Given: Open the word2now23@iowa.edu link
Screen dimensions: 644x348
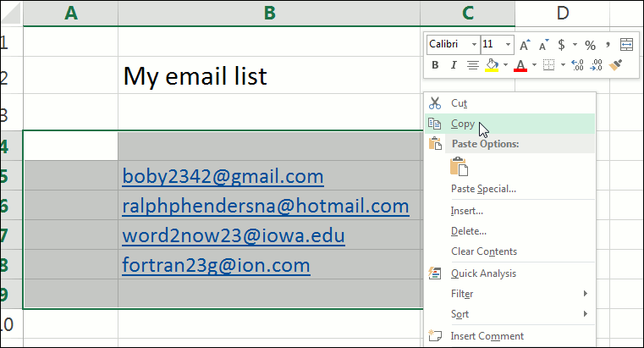Looking at the screenshot, I should pyautogui.click(x=234, y=236).
